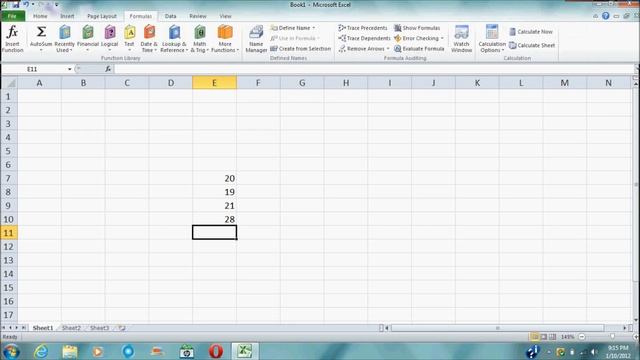Open Calculation Options
The width and height of the screenshot is (640, 360).
click(x=492, y=39)
